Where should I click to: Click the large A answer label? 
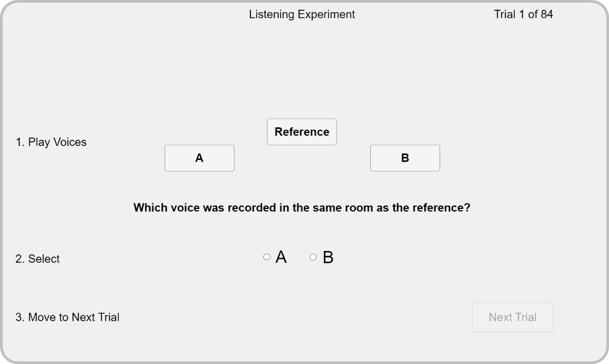(x=281, y=257)
